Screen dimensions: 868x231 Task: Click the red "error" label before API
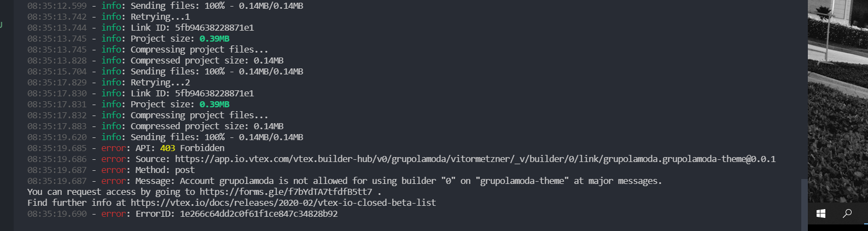click(x=113, y=148)
